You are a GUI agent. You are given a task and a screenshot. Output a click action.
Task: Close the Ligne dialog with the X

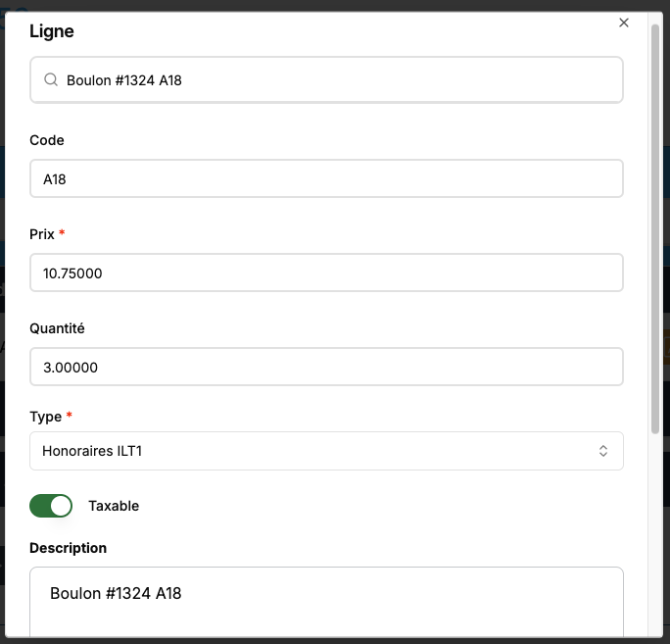(x=624, y=23)
